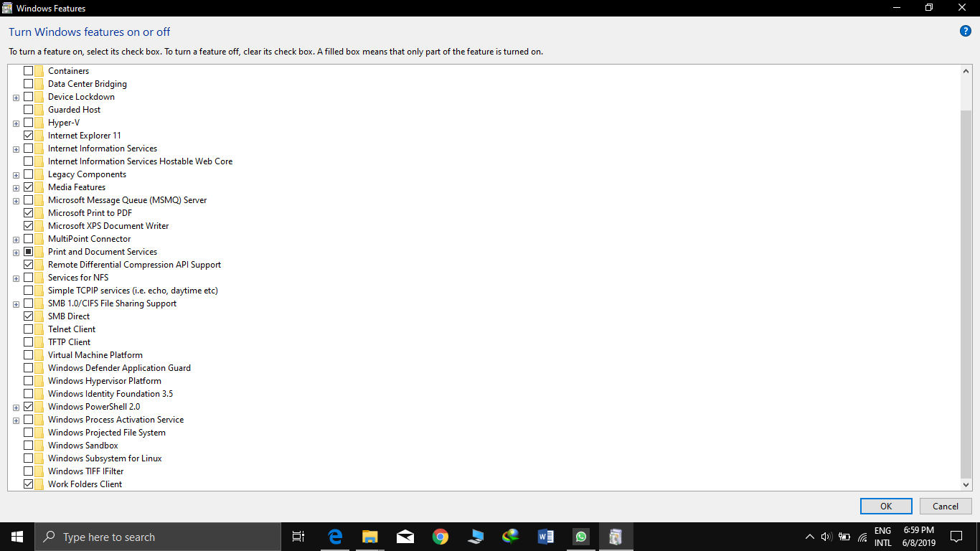Open WhatsApp from the taskbar
980x551 pixels.
pyautogui.click(x=581, y=537)
